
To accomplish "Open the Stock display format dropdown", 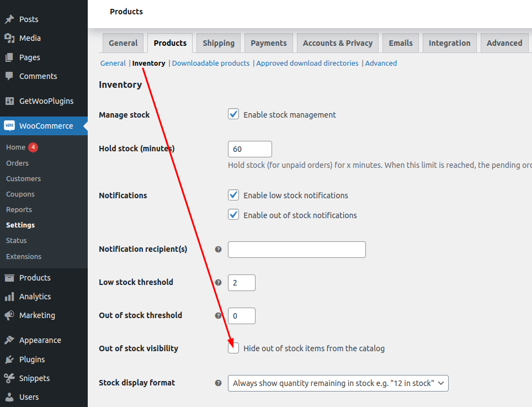I will click(x=338, y=383).
